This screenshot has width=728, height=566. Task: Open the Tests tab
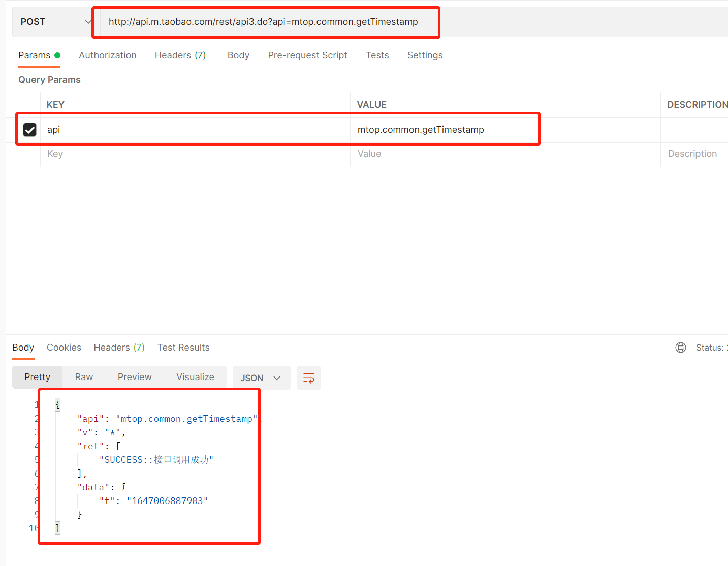coord(377,55)
